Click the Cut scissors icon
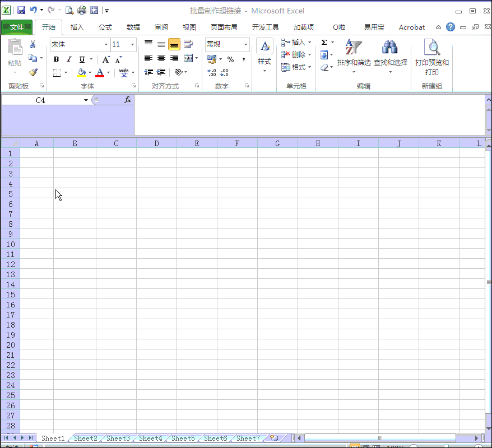This screenshot has height=448, width=492. (33, 45)
